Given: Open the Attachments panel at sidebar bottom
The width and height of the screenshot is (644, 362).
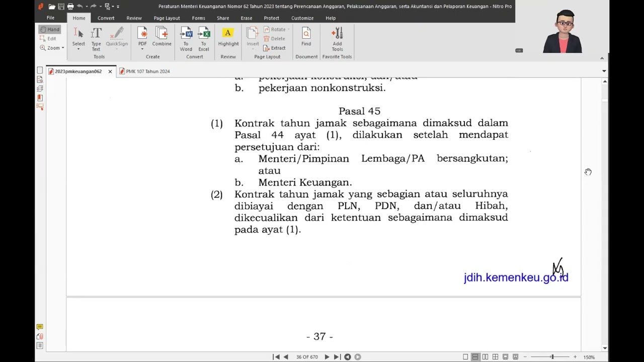Looking at the screenshot, I should click(40, 336).
